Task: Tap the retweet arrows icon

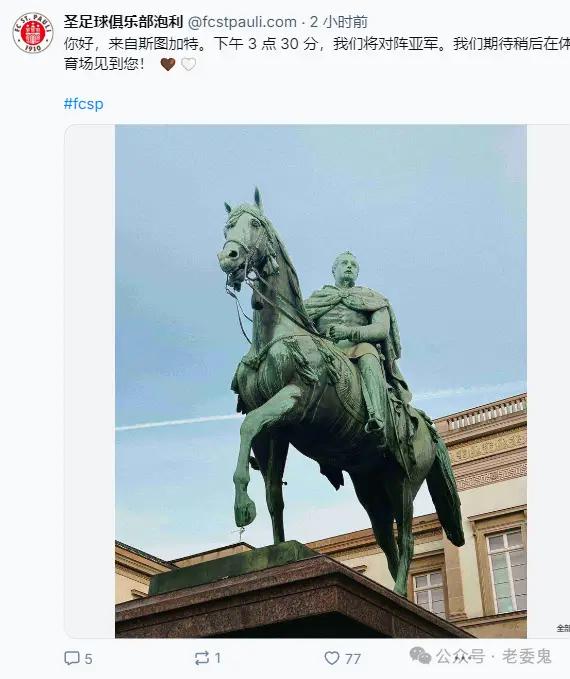Action: click(x=202, y=658)
